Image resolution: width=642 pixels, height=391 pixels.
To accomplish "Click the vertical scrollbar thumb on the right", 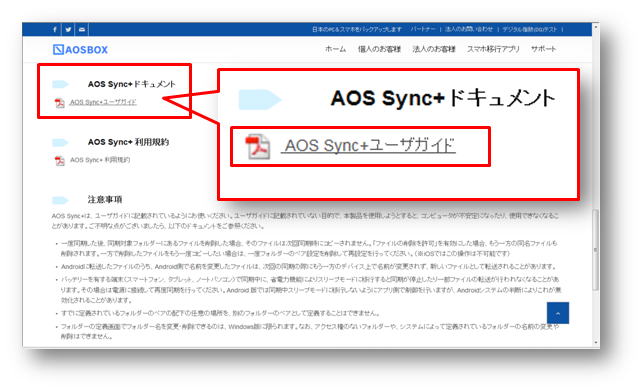I will 596,251.
